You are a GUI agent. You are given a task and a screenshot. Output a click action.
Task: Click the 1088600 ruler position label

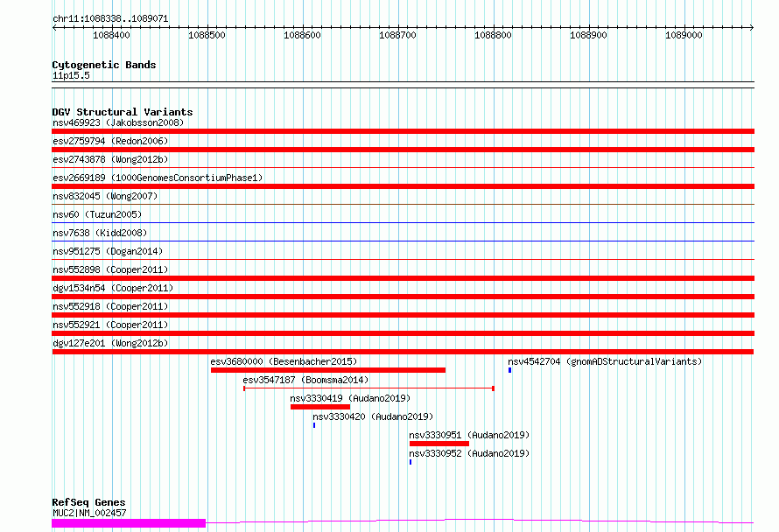click(x=302, y=35)
